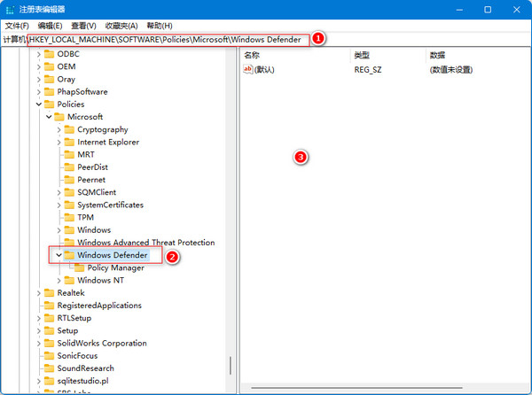Image resolution: width=532 pixels, height=395 pixels.
Task: Expand the Windows NT key
Action: 59,281
